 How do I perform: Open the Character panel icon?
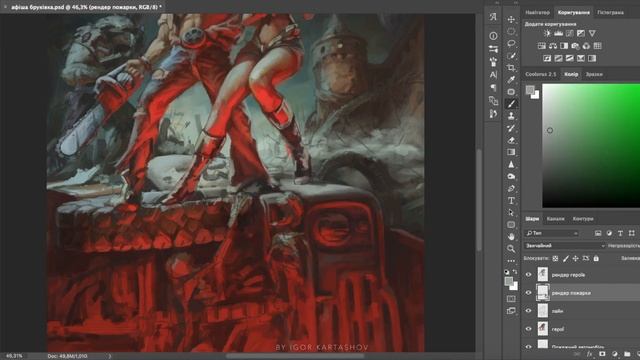[x=493, y=75]
